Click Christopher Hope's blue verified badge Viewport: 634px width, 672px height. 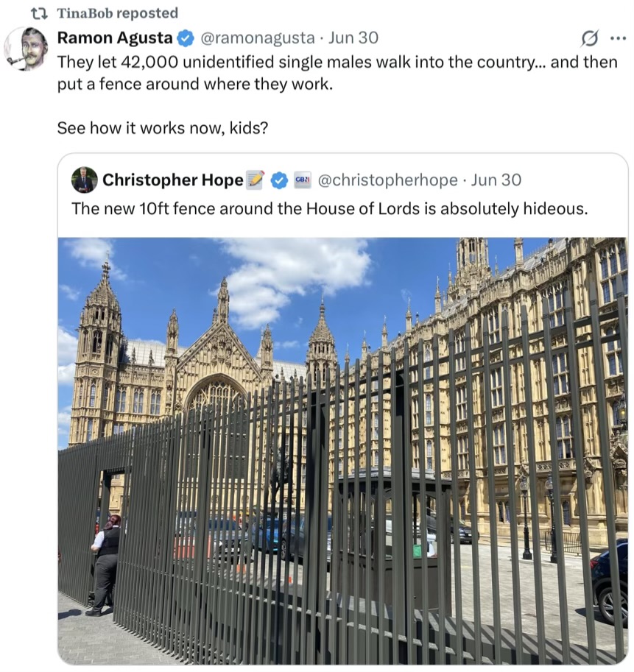point(279,180)
